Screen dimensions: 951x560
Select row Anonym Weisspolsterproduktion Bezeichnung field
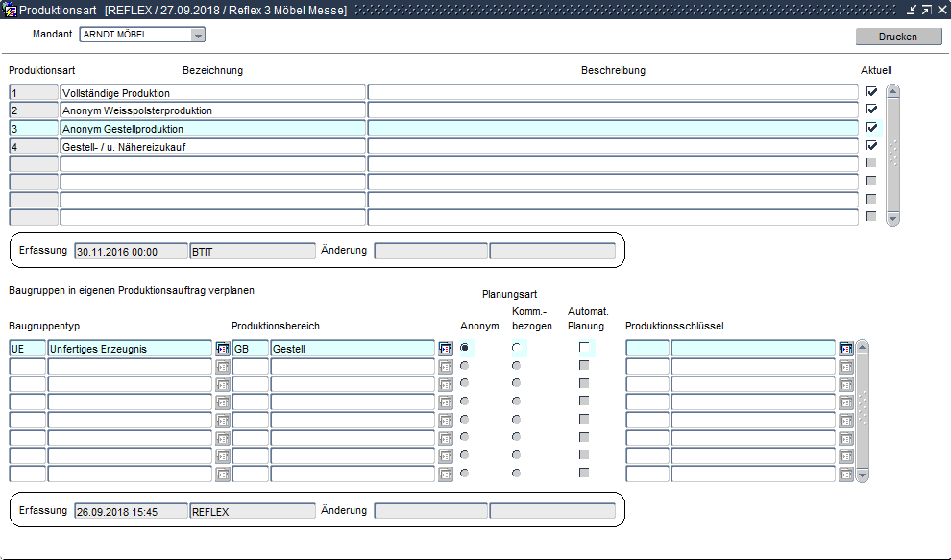coord(212,110)
